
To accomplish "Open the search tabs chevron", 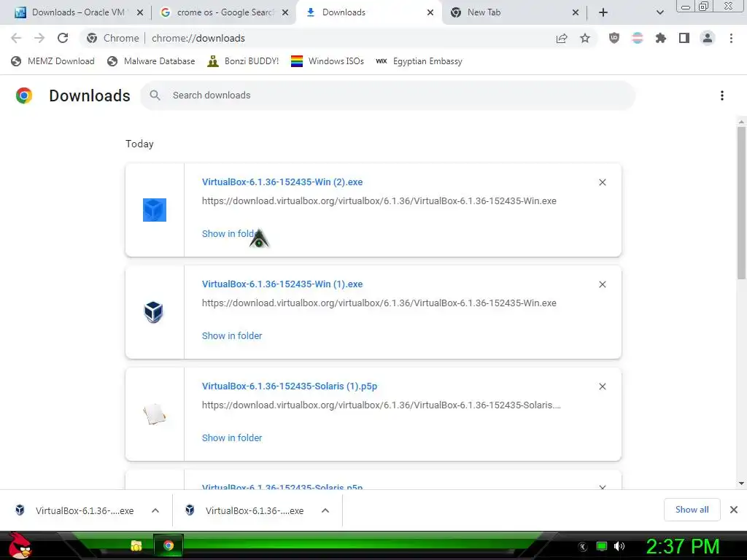I will (x=659, y=12).
